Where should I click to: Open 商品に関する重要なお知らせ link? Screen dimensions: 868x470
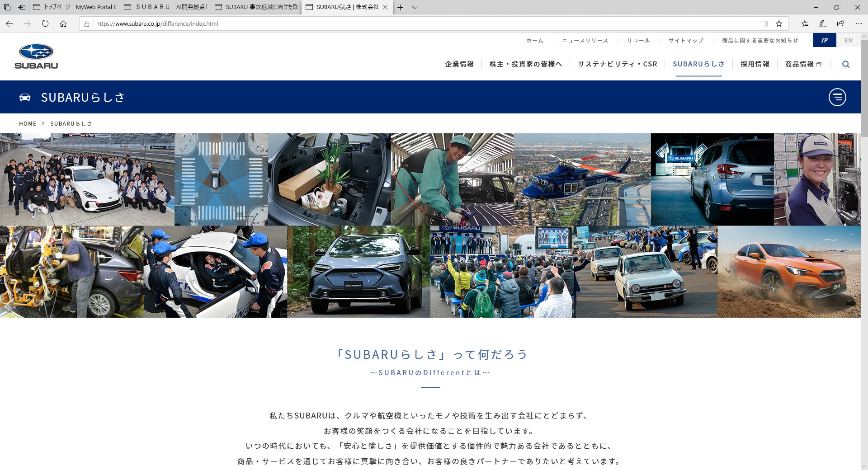[x=760, y=41]
